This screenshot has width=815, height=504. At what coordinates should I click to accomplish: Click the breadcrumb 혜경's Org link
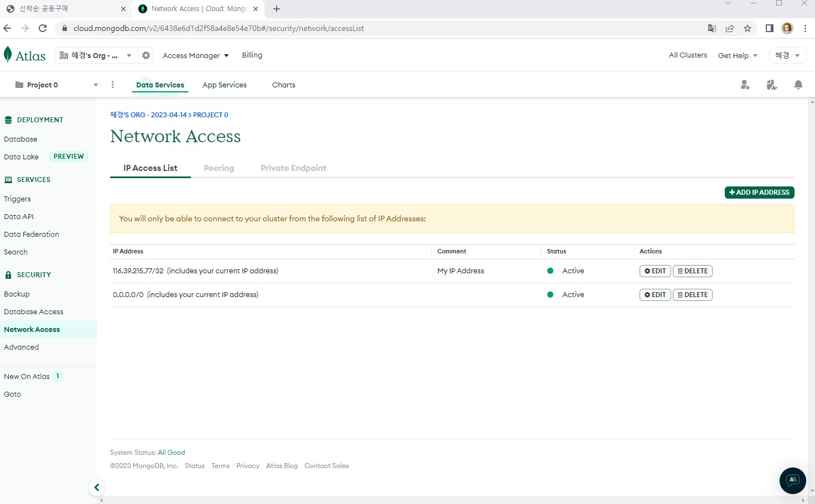tap(148, 115)
